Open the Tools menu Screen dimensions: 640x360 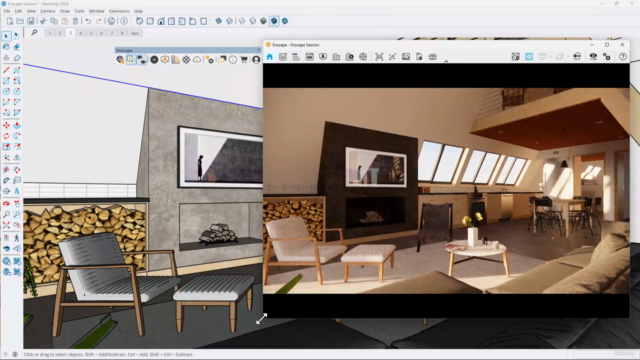79,11
